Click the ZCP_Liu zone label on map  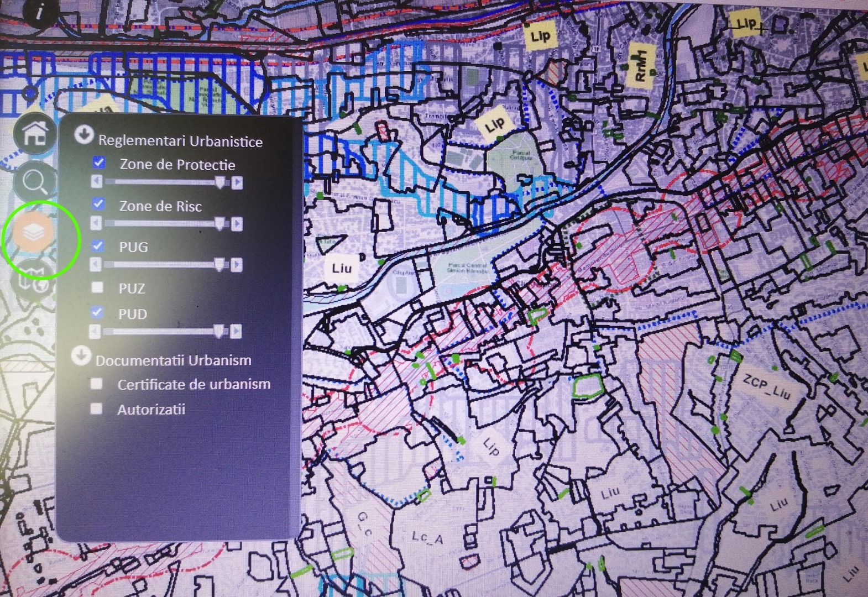click(766, 386)
